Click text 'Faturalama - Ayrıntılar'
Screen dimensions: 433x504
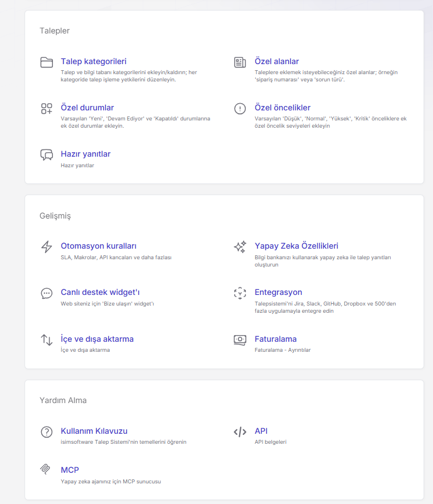pyautogui.click(x=283, y=350)
